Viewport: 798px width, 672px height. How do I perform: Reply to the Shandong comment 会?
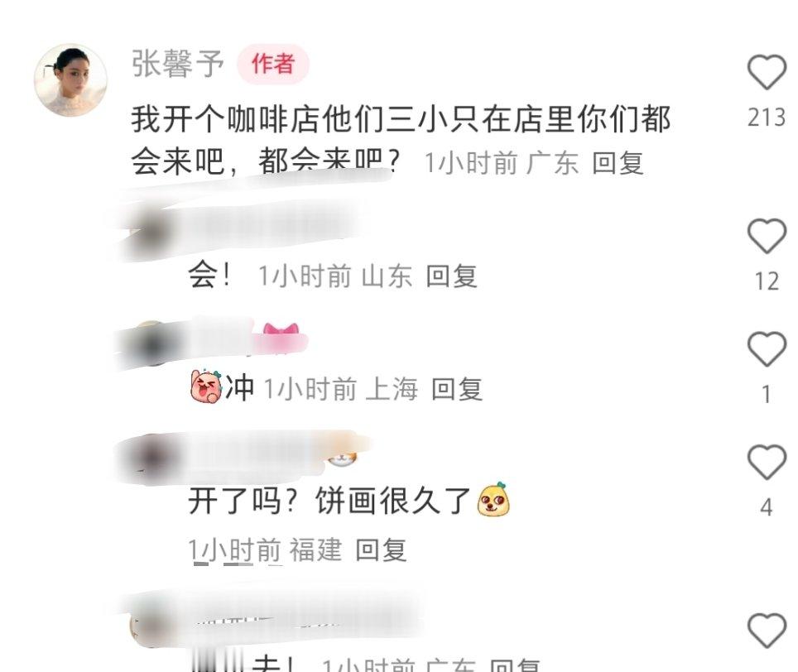451,276
